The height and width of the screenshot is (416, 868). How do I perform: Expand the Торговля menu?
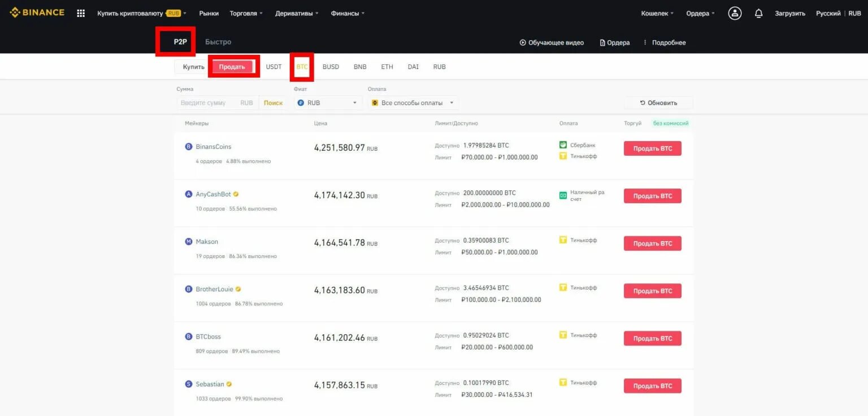click(246, 13)
